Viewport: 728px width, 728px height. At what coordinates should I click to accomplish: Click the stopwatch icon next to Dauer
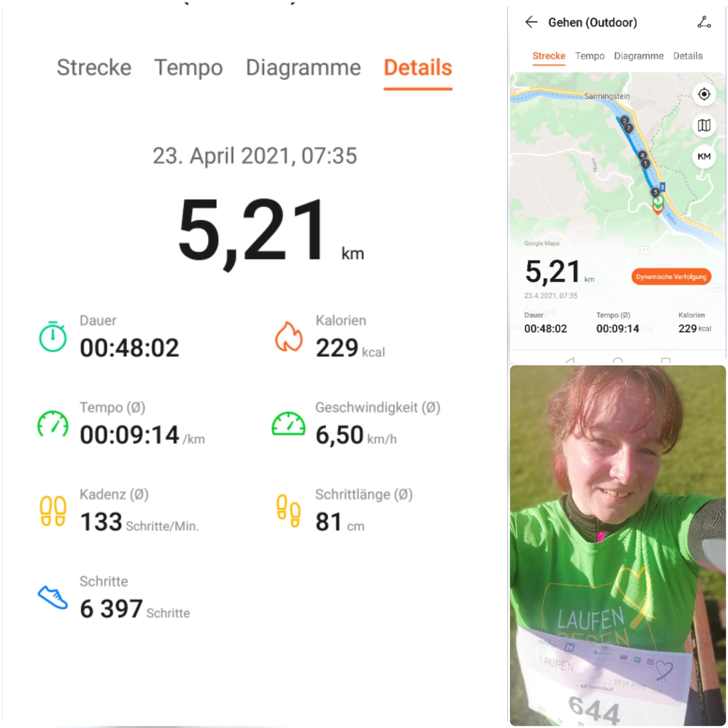click(53, 337)
